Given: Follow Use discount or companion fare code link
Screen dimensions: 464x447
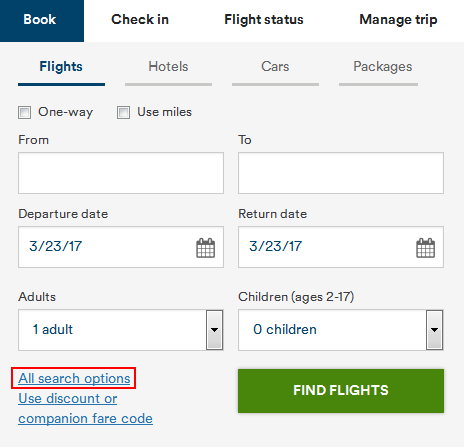Looking at the screenshot, I should point(85,408).
